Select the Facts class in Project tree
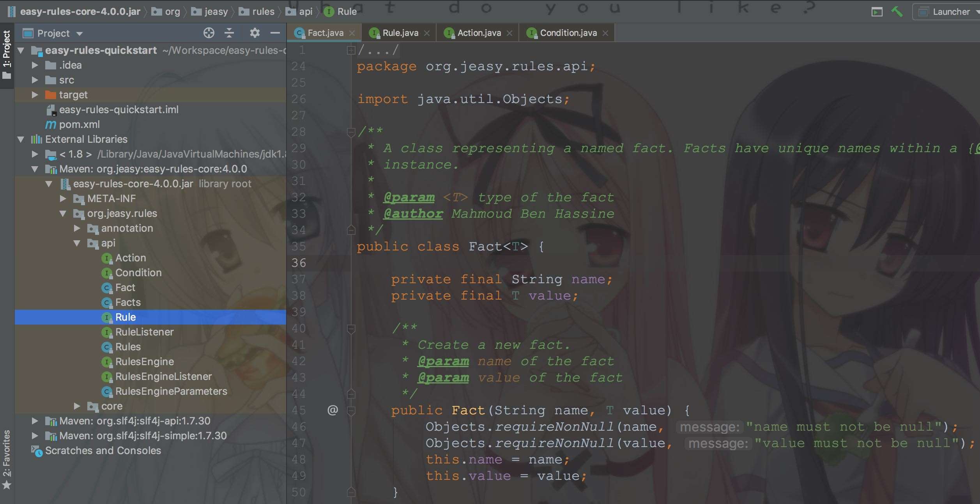The width and height of the screenshot is (980, 504). [129, 302]
